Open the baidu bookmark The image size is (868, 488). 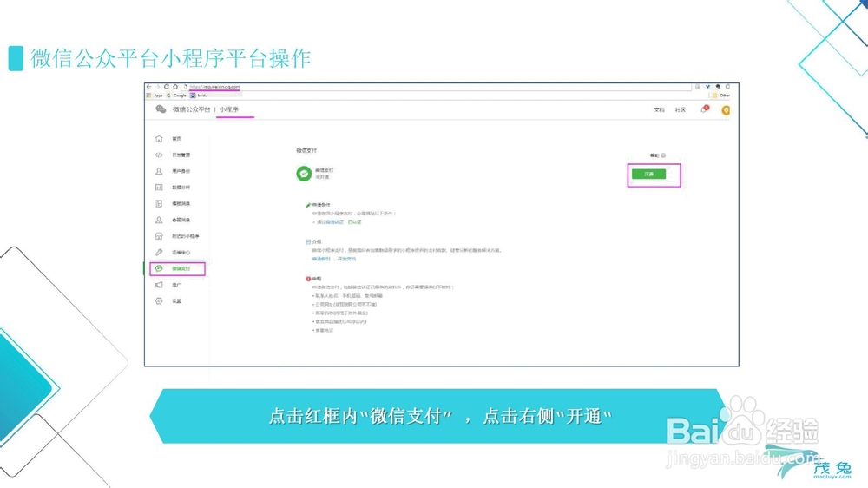click(x=200, y=96)
